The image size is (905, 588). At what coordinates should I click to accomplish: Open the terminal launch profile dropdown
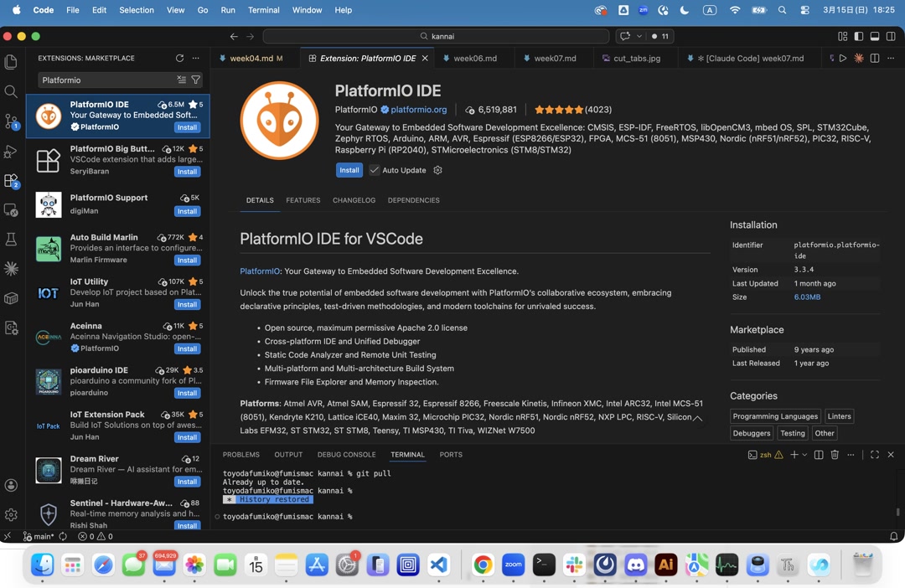(804, 455)
